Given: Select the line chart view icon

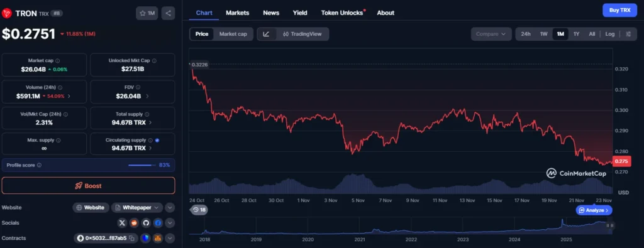Looking at the screenshot, I should [266, 34].
